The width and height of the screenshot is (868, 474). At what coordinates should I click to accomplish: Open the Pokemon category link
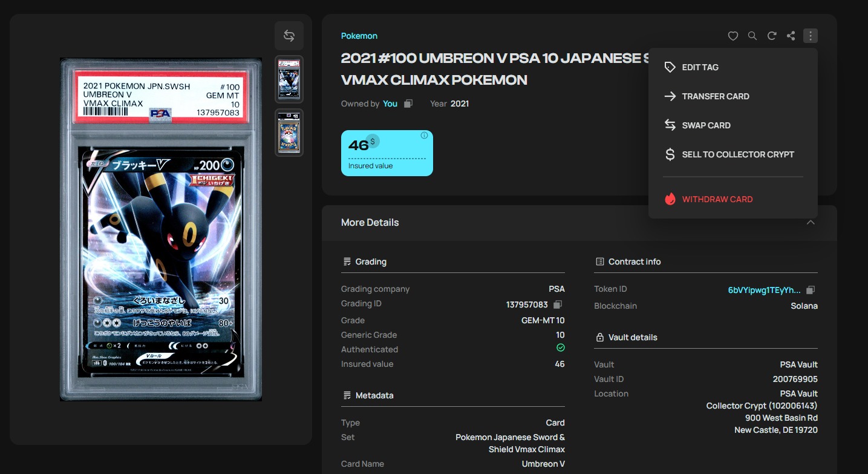pyautogui.click(x=359, y=36)
